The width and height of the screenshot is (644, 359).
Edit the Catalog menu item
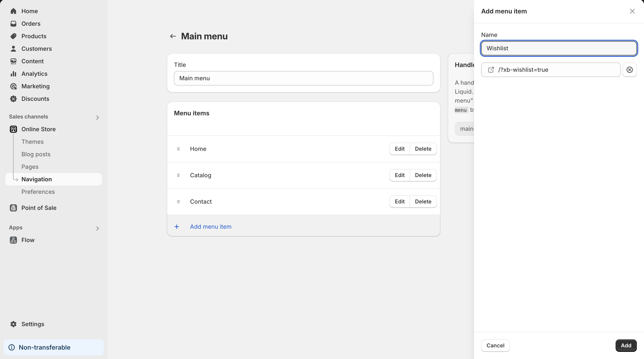click(400, 175)
